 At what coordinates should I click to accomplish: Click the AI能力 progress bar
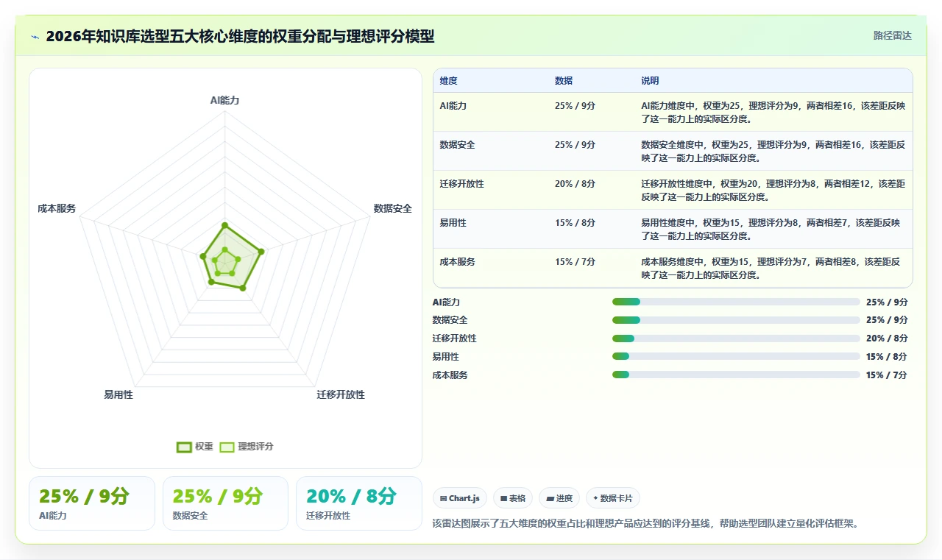(736, 302)
